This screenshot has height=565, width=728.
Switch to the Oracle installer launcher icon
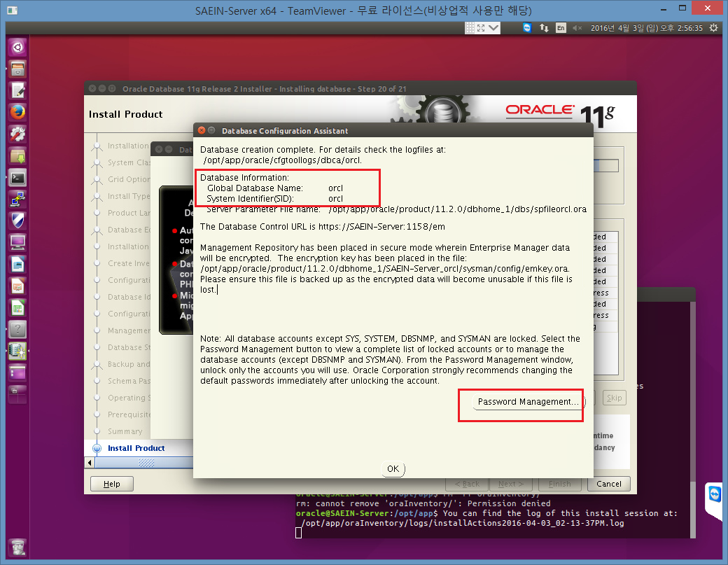pyautogui.click(x=17, y=351)
